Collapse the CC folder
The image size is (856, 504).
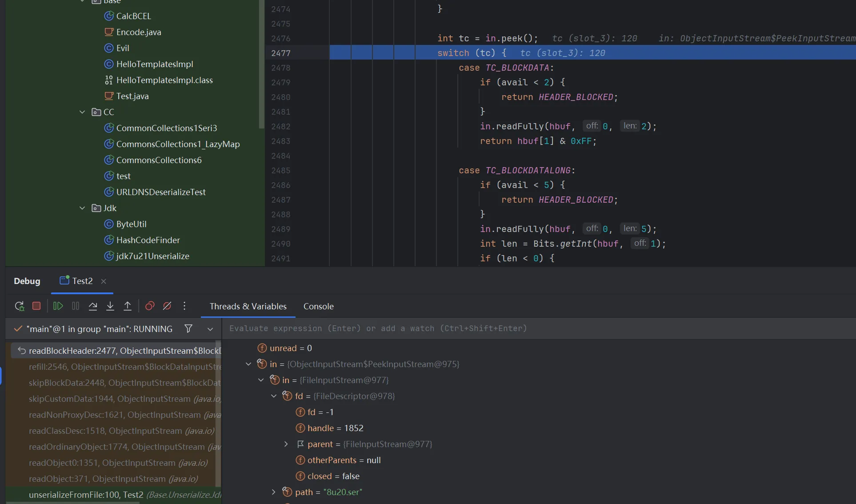pos(82,112)
